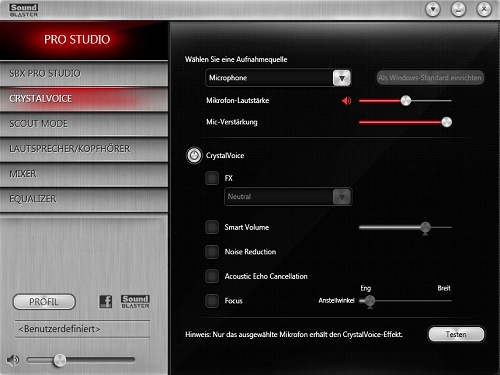The width and height of the screenshot is (500, 375).
Task: Turn on Noise Reduction checkbox
Action: pos(212,252)
